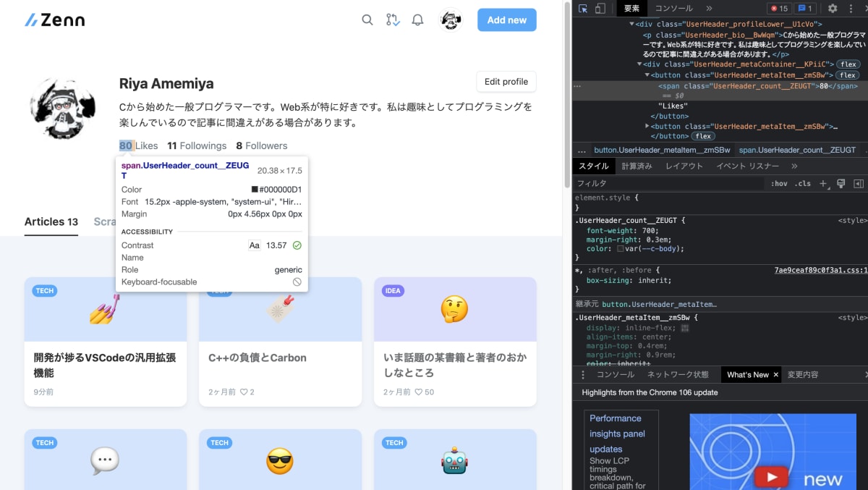Collapse the first UserHeader_metaItem button node
Screen dimensions: 868x490
648,75
